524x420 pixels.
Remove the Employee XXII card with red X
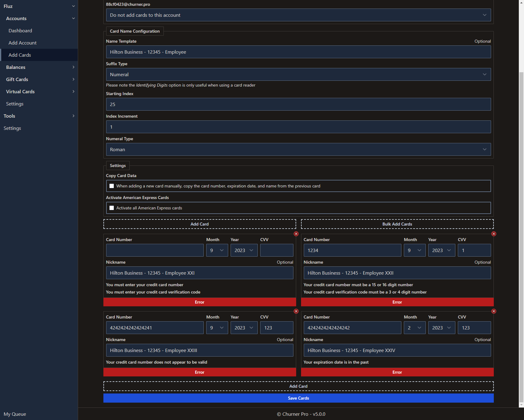click(x=493, y=234)
